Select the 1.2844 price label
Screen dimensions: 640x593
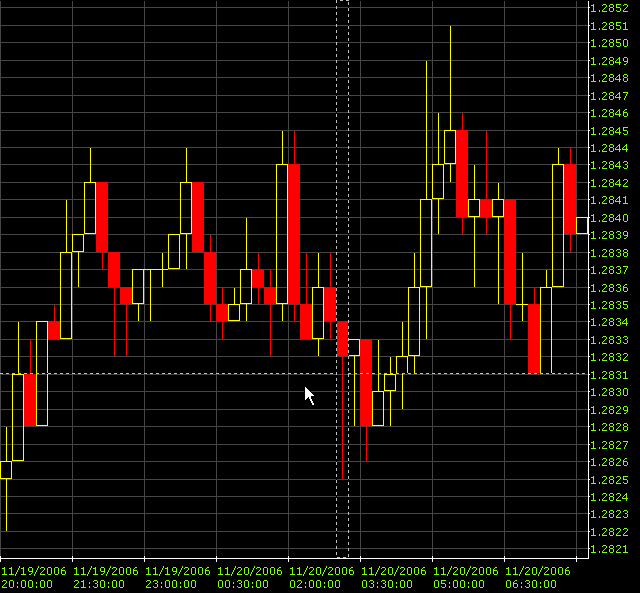tap(609, 148)
